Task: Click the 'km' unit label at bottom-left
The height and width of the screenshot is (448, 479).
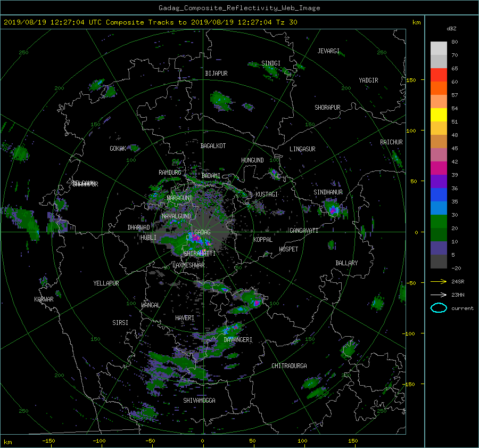Action: pyautogui.click(x=7, y=442)
